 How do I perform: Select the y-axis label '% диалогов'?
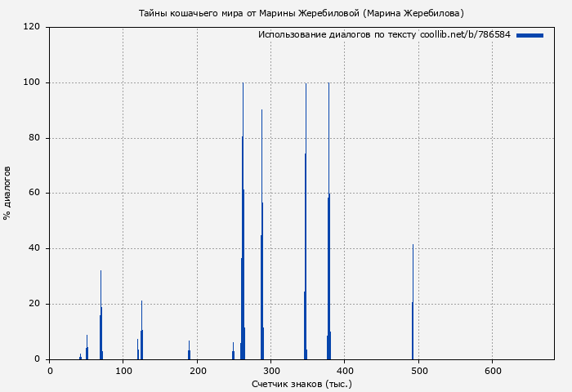pyautogui.click(x=7, y=193)
